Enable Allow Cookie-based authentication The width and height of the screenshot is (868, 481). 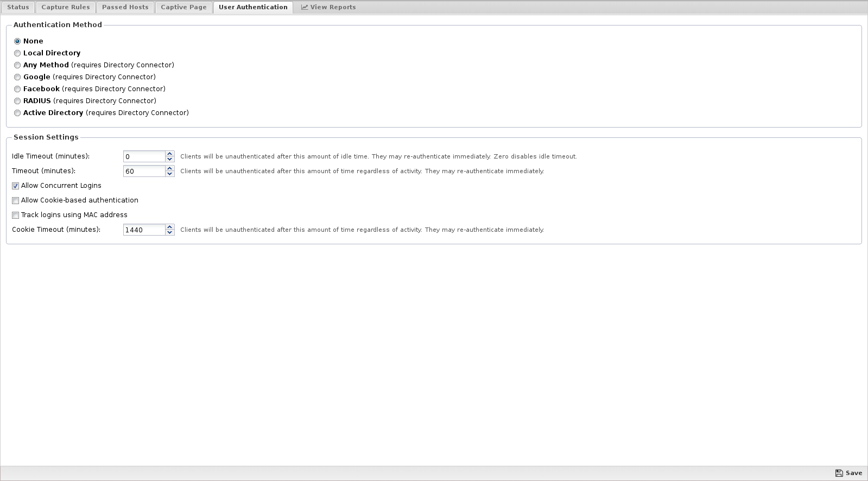[x=16, y=200]
